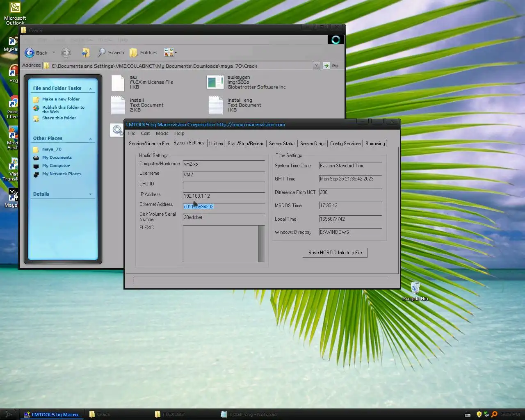Click the Windows Directory field E:\WINDOWS
This screenshot has height=420, width=525.
click(x=351, y=232)
